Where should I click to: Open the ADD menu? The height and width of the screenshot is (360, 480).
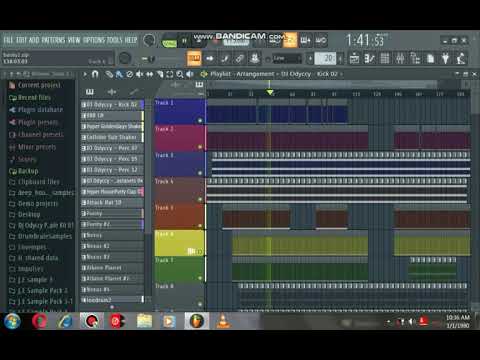coord(34,40)
